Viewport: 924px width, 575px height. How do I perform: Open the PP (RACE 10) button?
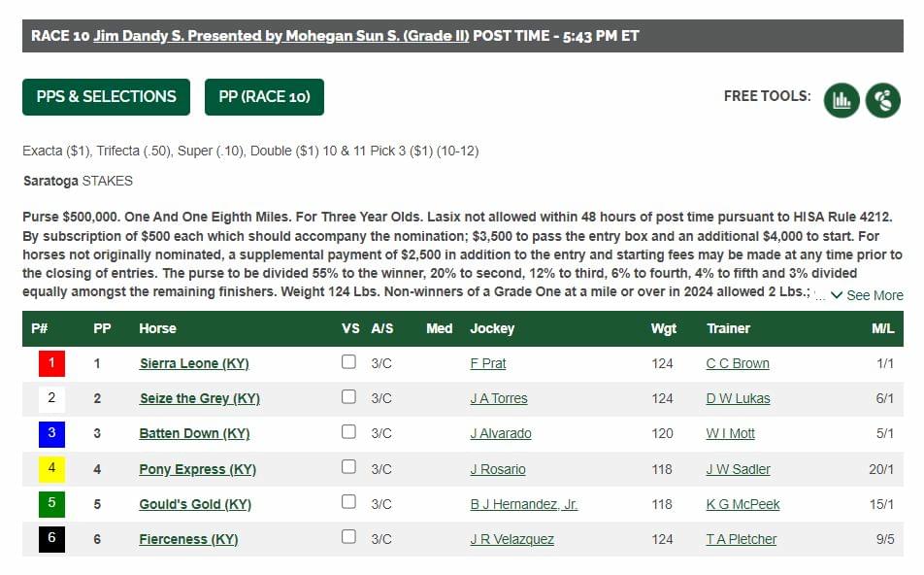tap(264, 97)
